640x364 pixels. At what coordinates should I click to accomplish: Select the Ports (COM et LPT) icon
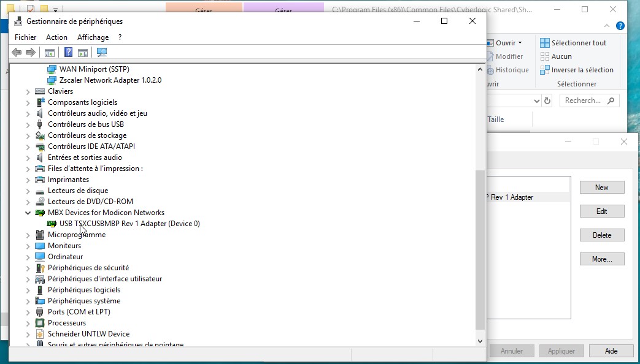click(x=40, y=312)
